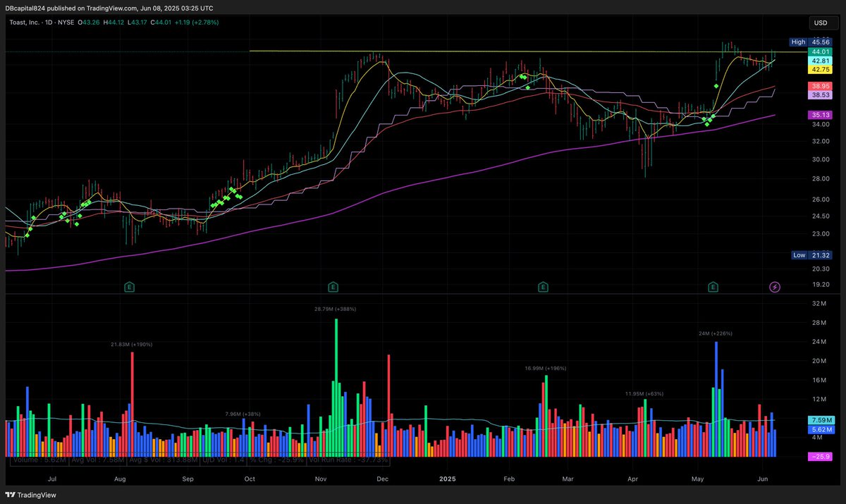This screenshot has width=846, height=504.
Task: Click the 24M (+226%) volume label
Action: click(x=716, y=333)
